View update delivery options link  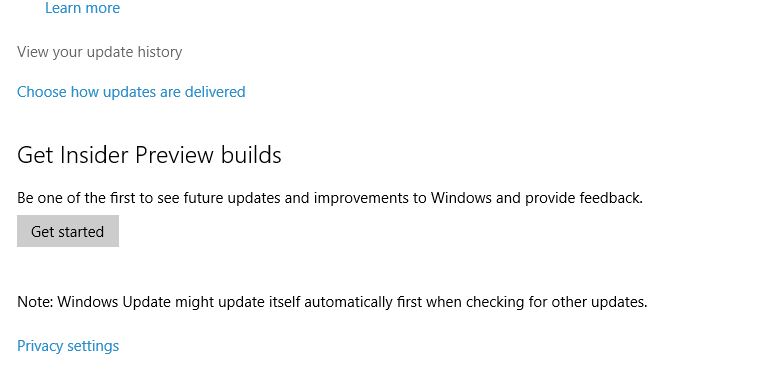pyautogui.click(x=131, y=92)
